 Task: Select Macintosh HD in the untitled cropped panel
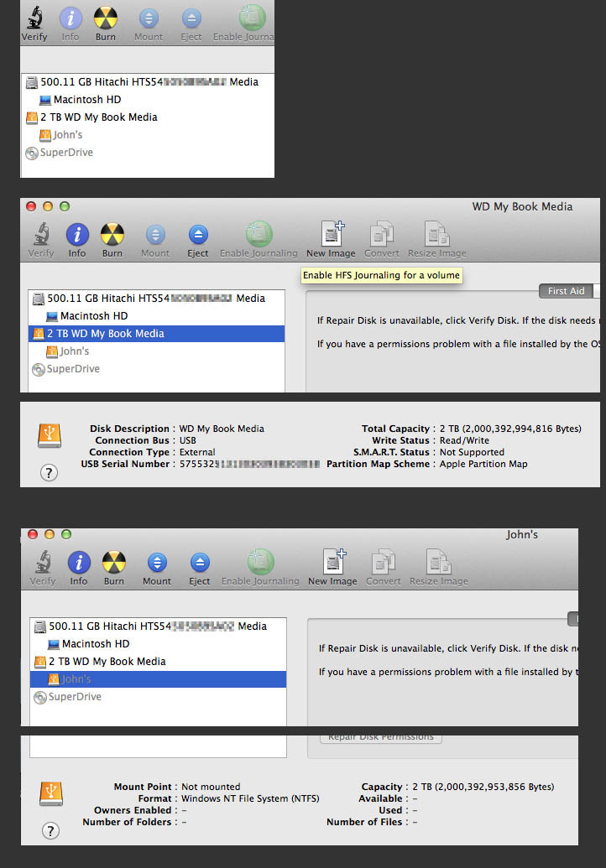(x=148, y=99)
